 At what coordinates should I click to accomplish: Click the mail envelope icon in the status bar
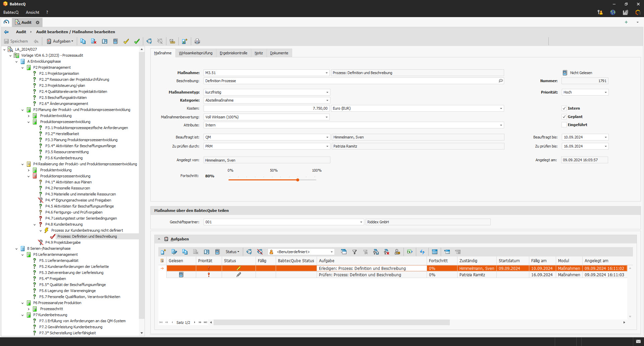click(638, 341)
